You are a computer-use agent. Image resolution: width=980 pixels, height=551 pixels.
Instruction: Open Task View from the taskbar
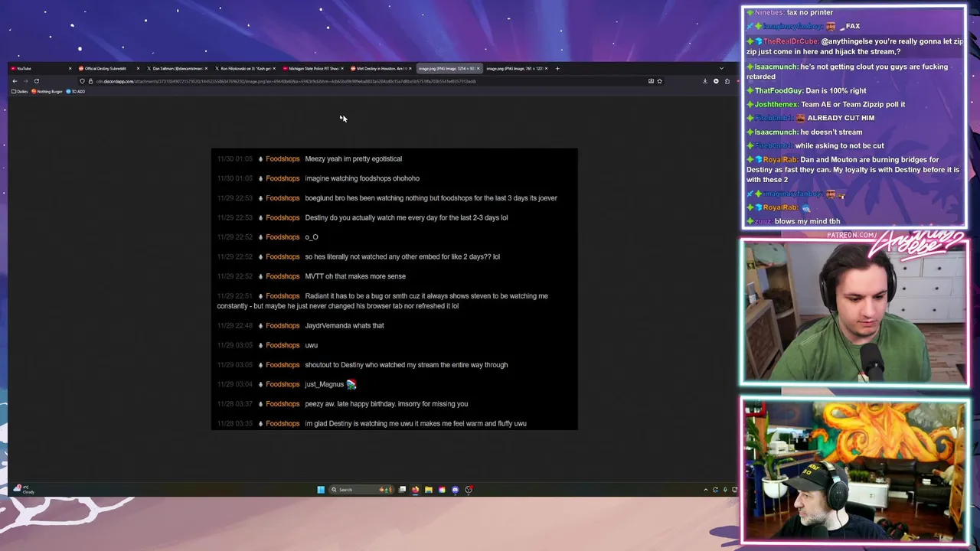click(402, 490)
